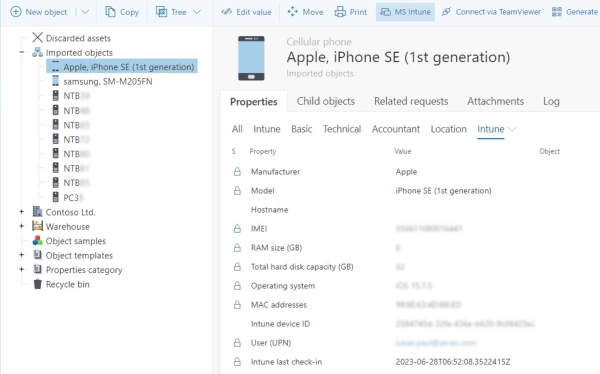Click the lock icon beside MAC addresses
600x374 pixels.
click(x=237, y=305)
